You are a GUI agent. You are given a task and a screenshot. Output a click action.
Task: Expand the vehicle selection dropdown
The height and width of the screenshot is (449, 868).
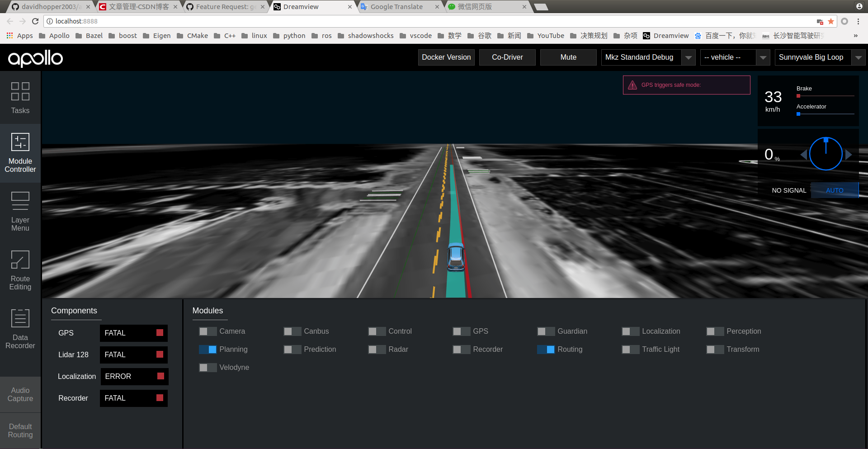click(x=764, y=57)
